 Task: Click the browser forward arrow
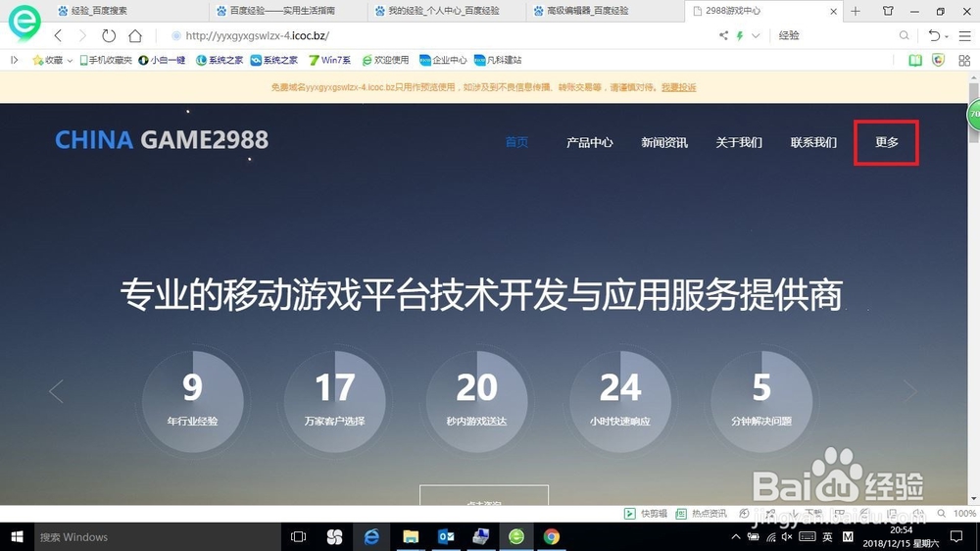pos(82,35)
